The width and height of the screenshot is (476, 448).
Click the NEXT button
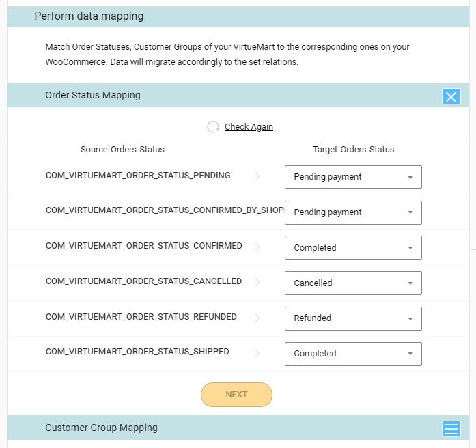(x=236, y=395)
